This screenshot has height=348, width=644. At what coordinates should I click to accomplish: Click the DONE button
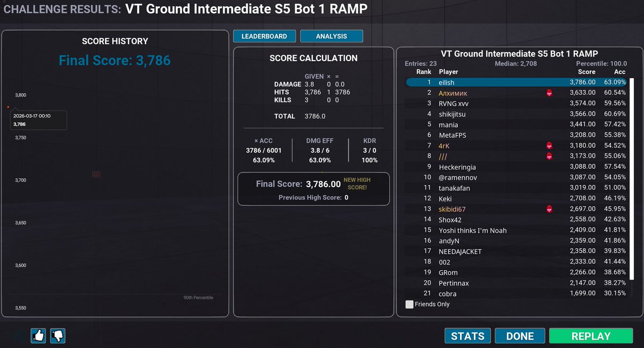click(520, 336)
